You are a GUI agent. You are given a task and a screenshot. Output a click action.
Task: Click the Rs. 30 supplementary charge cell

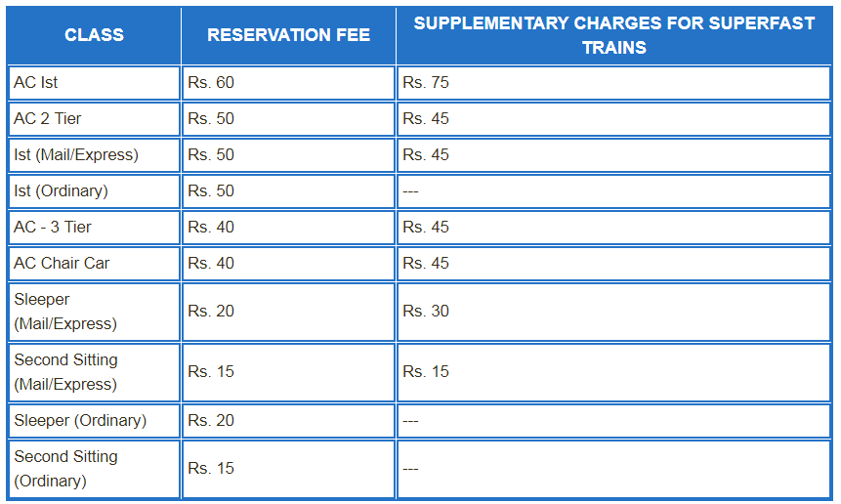tap(614, 312)
